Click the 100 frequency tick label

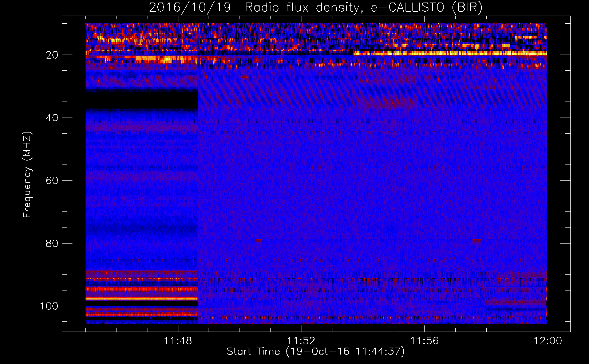pos(49,306)
